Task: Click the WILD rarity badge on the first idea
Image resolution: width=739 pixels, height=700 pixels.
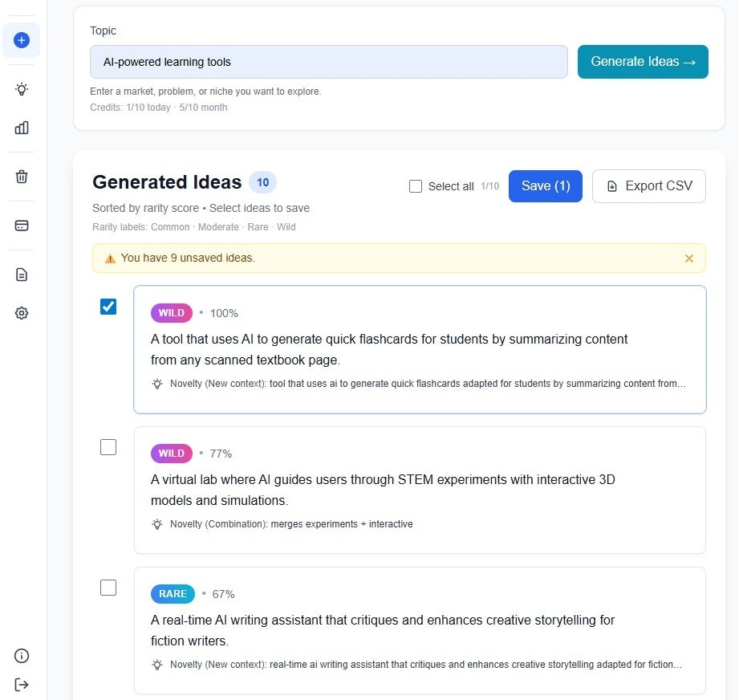Action: click(x=171, y=313)
